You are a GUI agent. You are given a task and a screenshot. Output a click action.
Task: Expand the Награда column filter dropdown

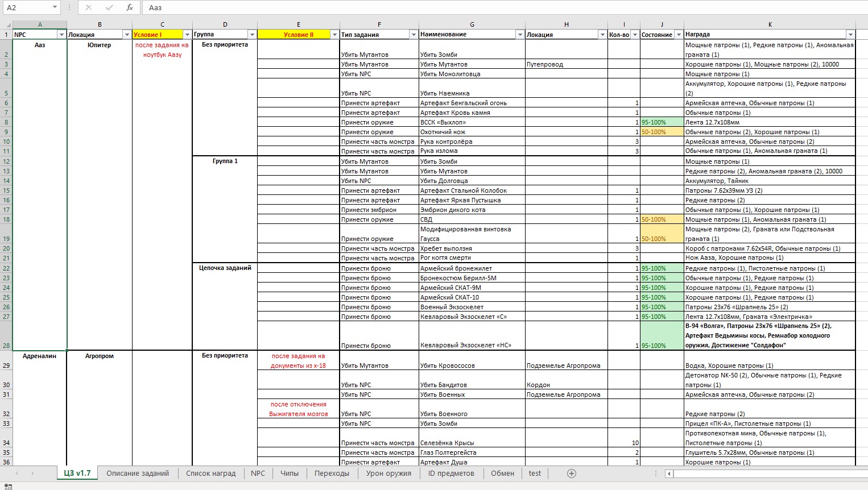850,35
